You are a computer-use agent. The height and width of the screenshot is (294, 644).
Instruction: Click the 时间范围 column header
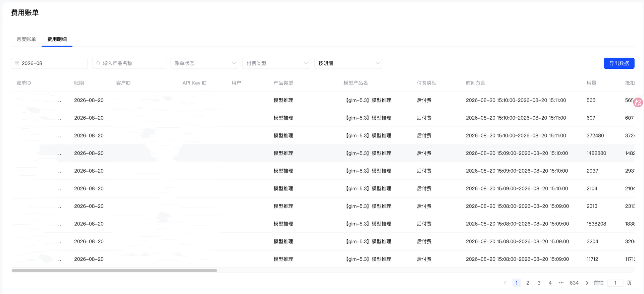click(475, 83)
